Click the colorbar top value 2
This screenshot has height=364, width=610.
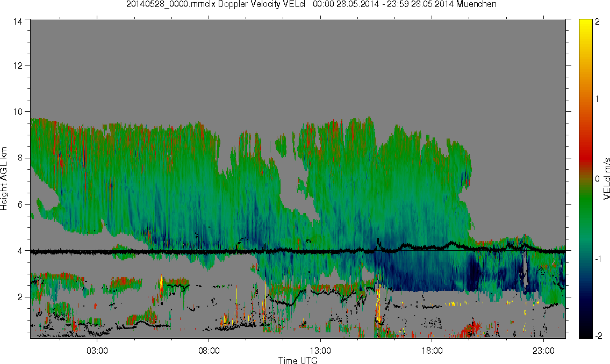597,22
